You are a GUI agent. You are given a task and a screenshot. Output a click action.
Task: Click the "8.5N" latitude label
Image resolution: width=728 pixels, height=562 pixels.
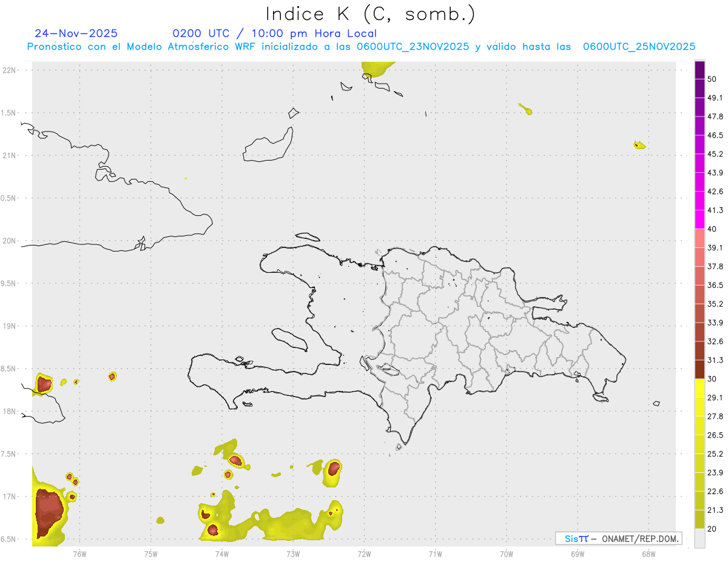click(x=9, y=369)
